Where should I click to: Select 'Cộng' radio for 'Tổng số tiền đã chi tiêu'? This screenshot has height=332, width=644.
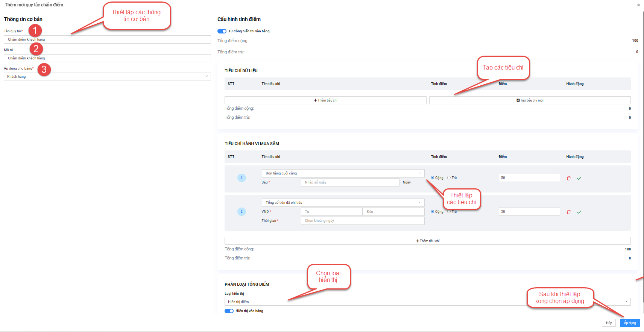(x=433, y=212)
